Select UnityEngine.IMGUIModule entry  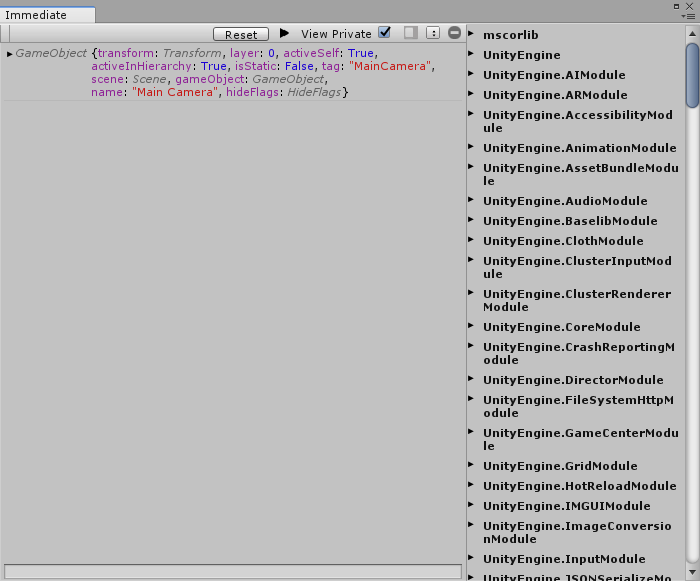(567, 506)
